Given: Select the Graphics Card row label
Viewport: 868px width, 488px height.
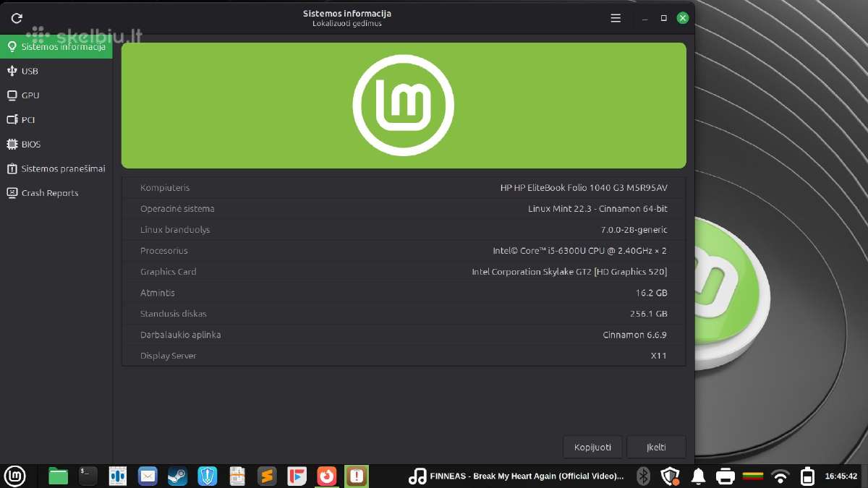Looking at the screenshot, I should [x=169, y=272].
